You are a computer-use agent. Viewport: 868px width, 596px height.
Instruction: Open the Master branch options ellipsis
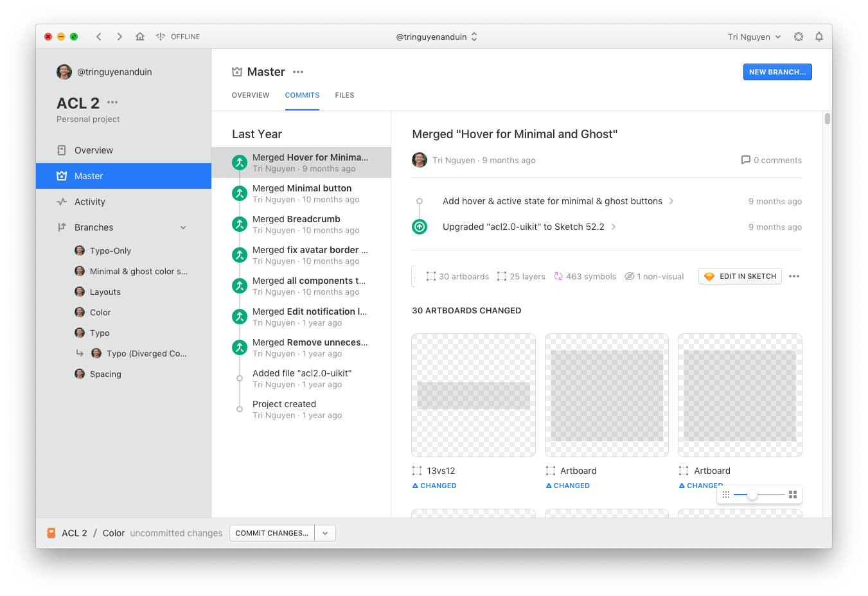coord(298,72)
